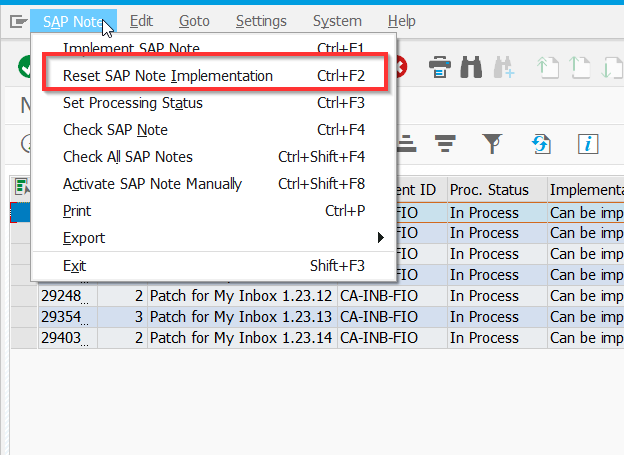Click version cell of note 29403
Image resolution: width=624 pixels, height=455 pixels.
(123, 338)
